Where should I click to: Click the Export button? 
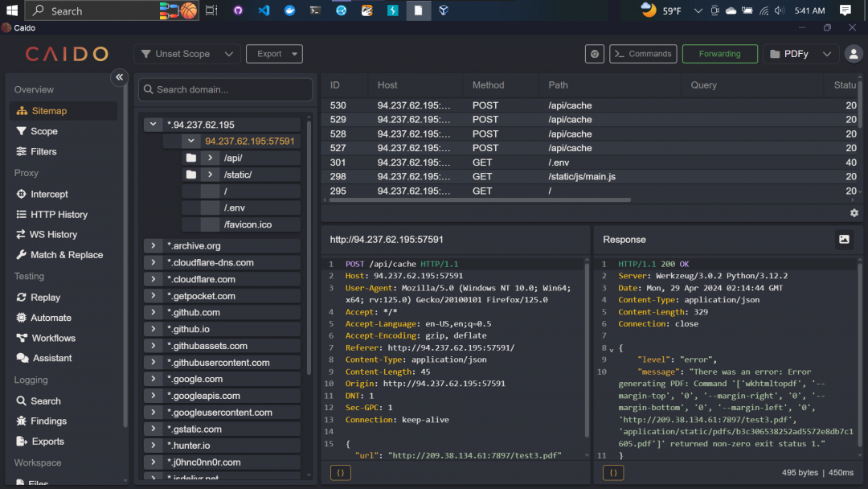point(269,54)
